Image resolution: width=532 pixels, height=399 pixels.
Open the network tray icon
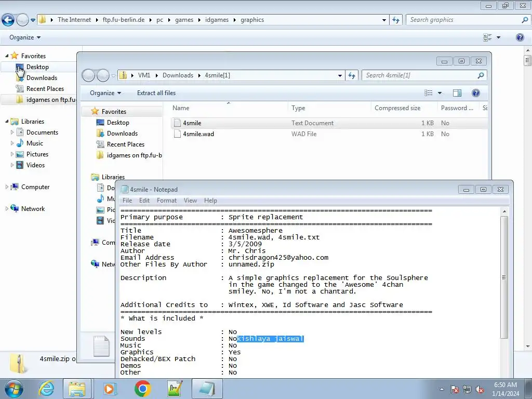[x=467, y=389]
